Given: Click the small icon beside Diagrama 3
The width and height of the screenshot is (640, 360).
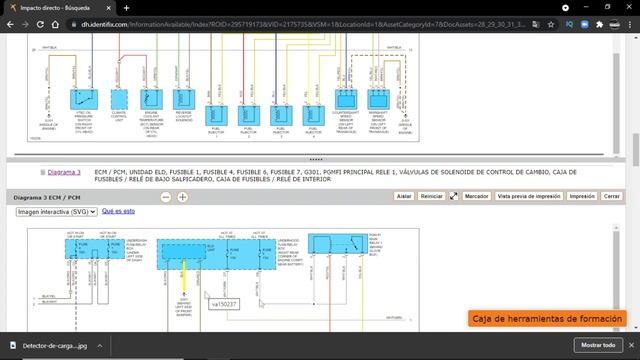Looking at the screenshot, I should click(x=42, y=172).
